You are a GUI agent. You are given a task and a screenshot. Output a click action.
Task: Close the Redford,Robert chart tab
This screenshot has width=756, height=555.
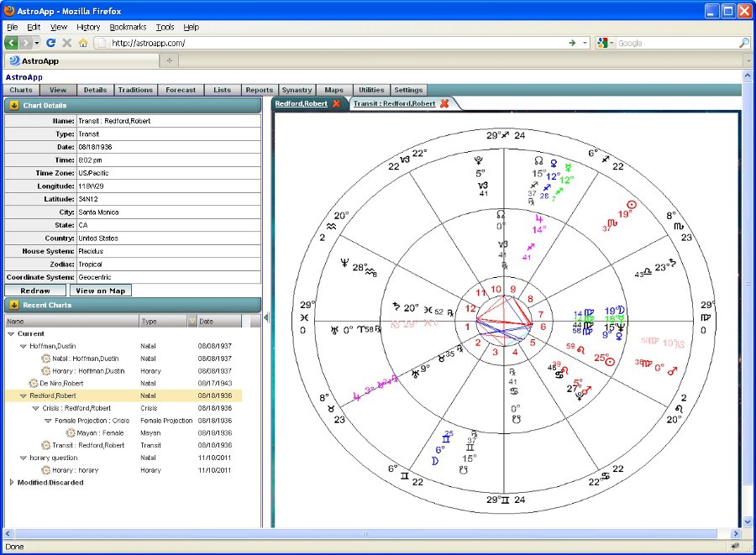(x=337, y=103)
